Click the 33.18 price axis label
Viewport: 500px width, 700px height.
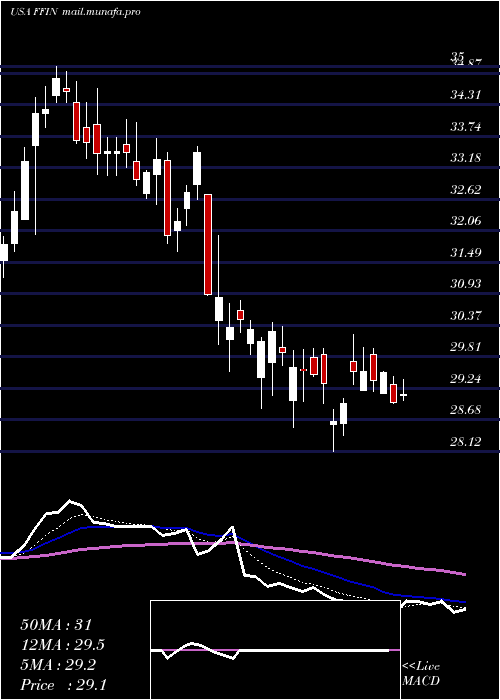pos(465,158)
